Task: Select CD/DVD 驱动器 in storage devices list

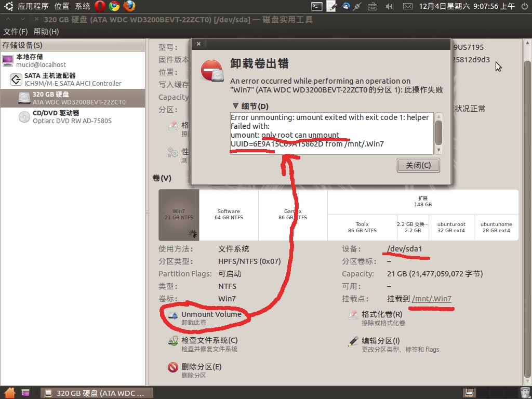Action: click(x=73, y=117)
